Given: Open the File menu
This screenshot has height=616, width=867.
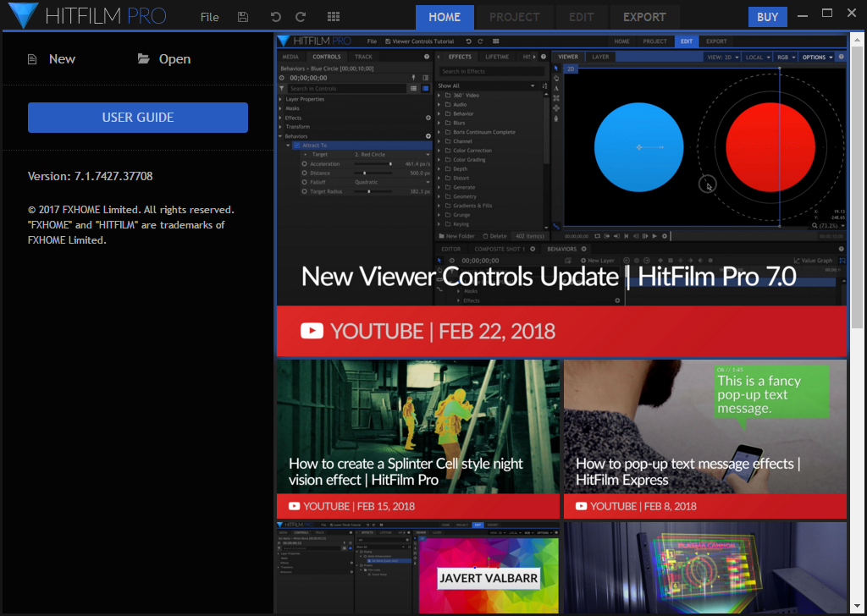Looking at the screenshot, I should point(209,17).
